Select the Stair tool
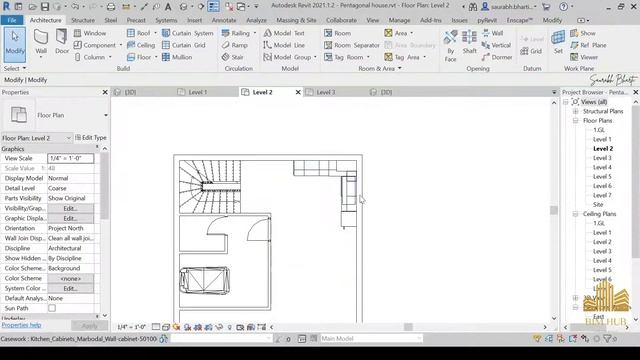Screen dimensions: 640x360 tap(233, 57)
